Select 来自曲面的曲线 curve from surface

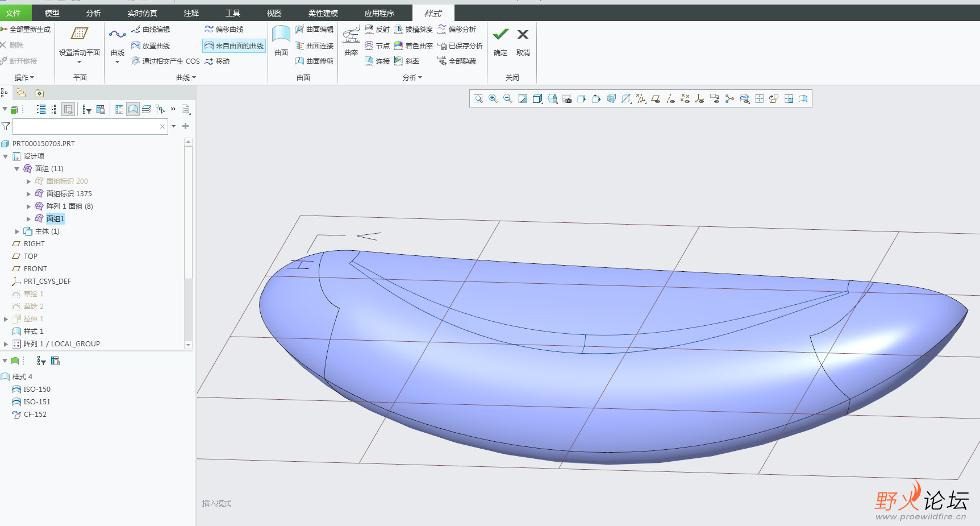coord(234,46)
